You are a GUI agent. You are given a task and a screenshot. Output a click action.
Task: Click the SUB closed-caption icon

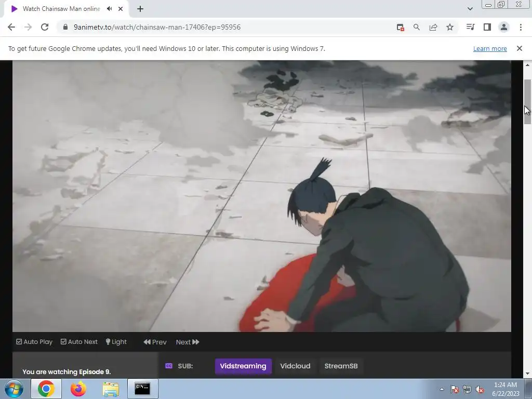(x=169, y=366)
